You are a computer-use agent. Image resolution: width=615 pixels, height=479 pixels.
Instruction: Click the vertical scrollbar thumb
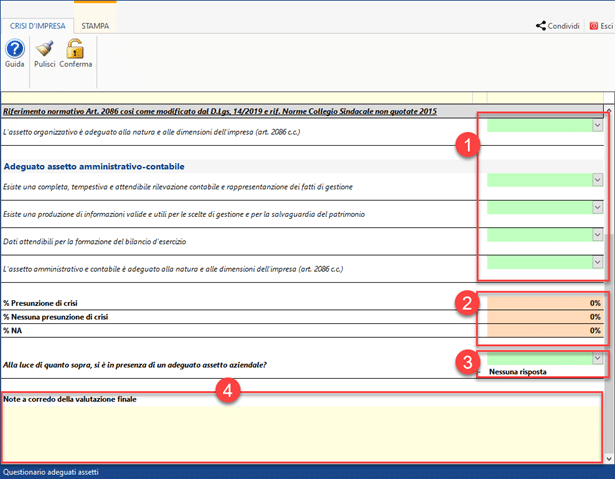coord(609,260)
